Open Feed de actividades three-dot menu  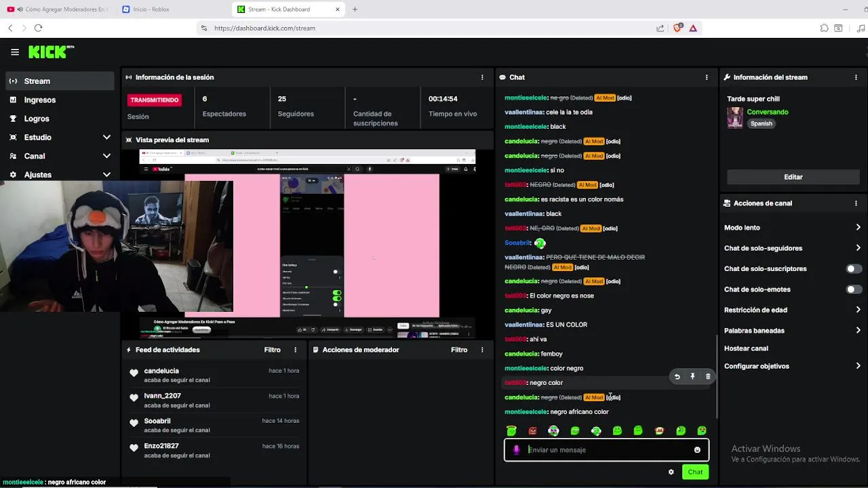pyautogui.click(x=295, y=350)
